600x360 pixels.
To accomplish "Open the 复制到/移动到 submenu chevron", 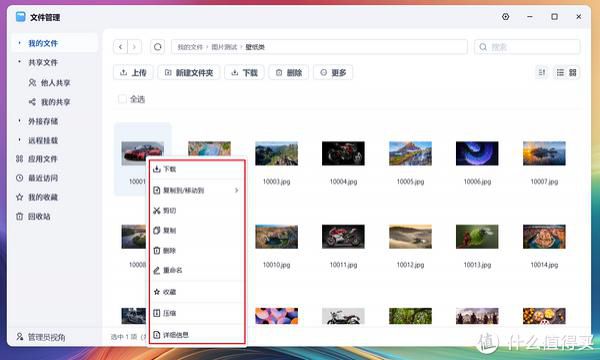I will [x=236, y=190].
